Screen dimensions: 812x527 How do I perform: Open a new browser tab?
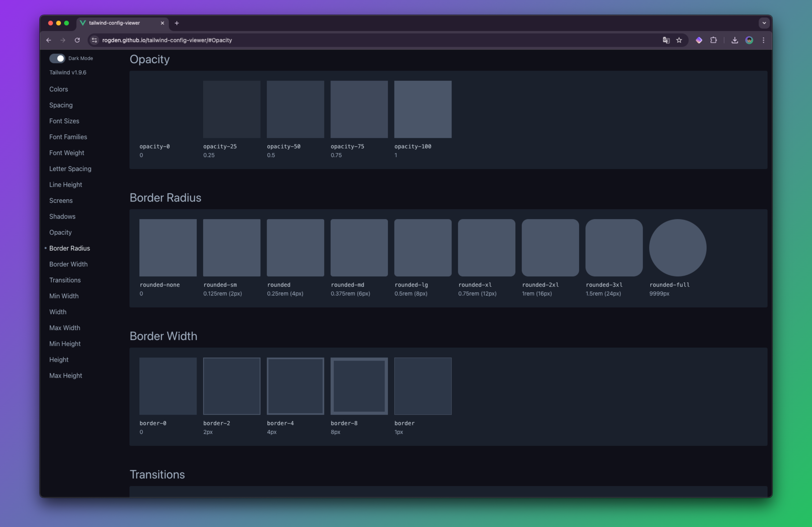click(177, 23)
